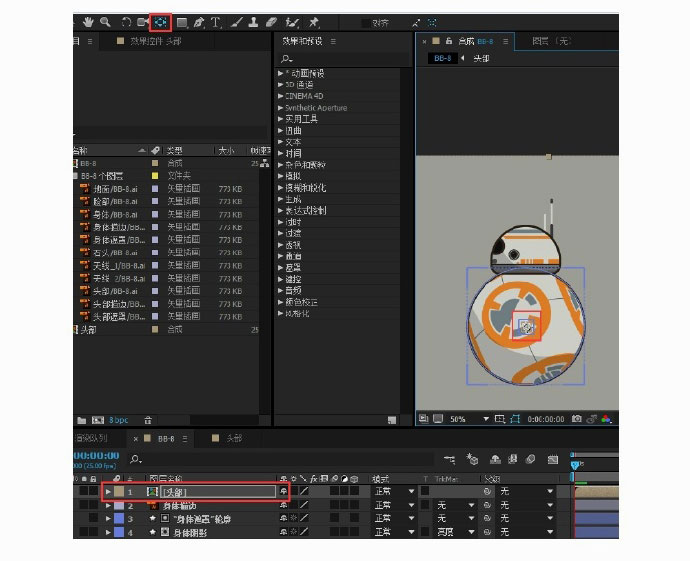Click the create new folder icon in project panel
690x561 pixels.
click(x=82, y=420)
